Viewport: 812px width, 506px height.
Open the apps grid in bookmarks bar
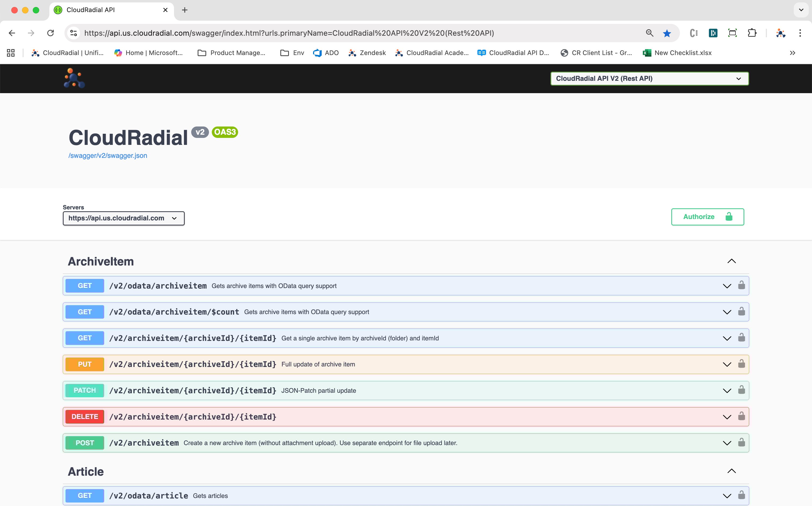11,53
